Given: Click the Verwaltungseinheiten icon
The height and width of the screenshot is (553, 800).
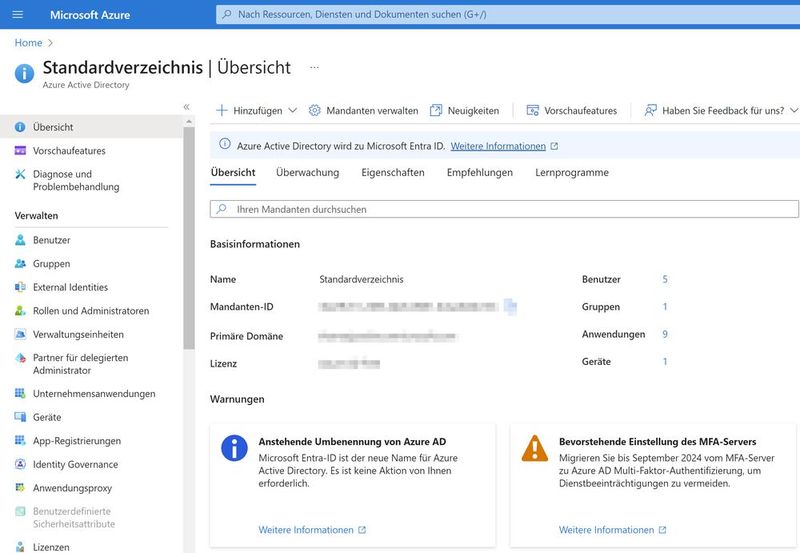Looking at the screenshot, I should [20, 334].
